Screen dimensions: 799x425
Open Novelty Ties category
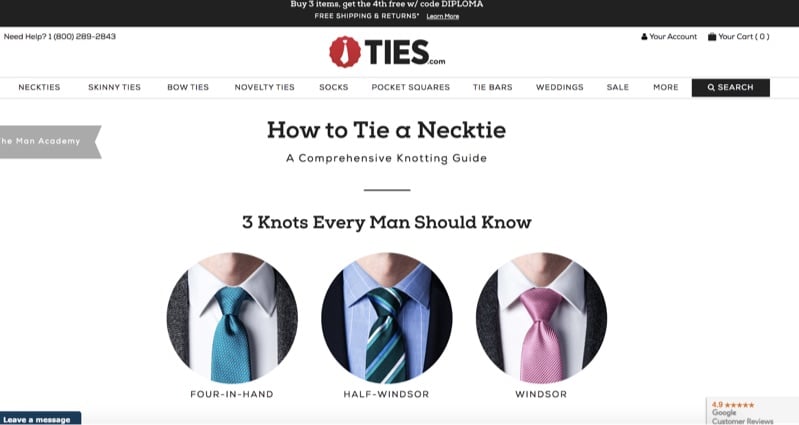click(264, 87)
